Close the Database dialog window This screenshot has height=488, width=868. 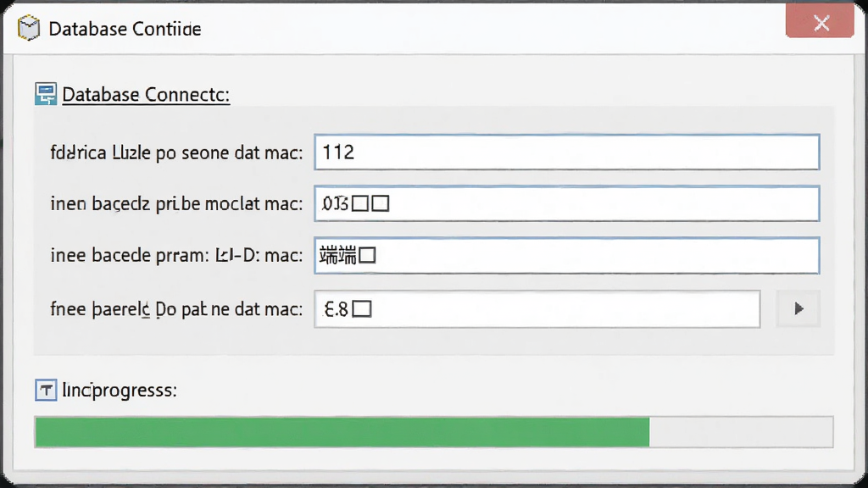coord(820,23)
